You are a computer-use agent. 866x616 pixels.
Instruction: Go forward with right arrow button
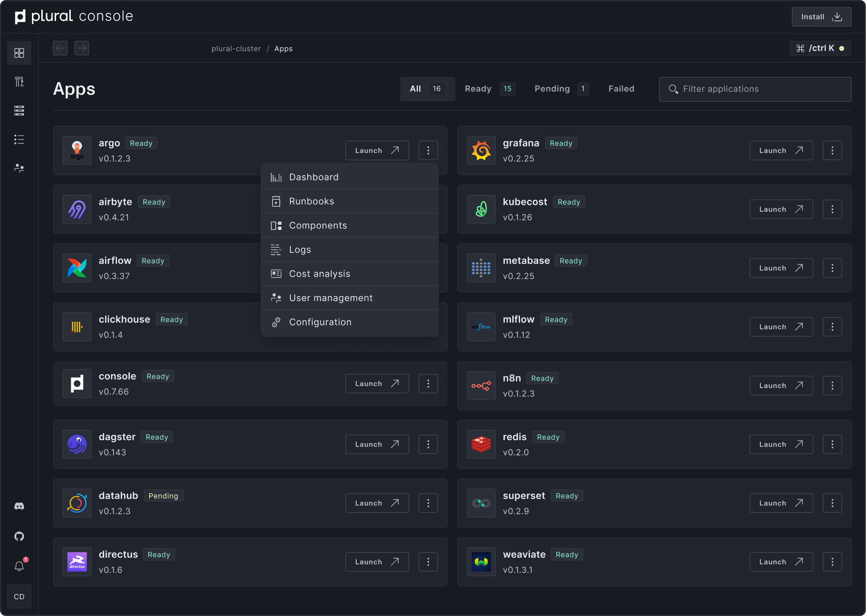tap(82, 48)
